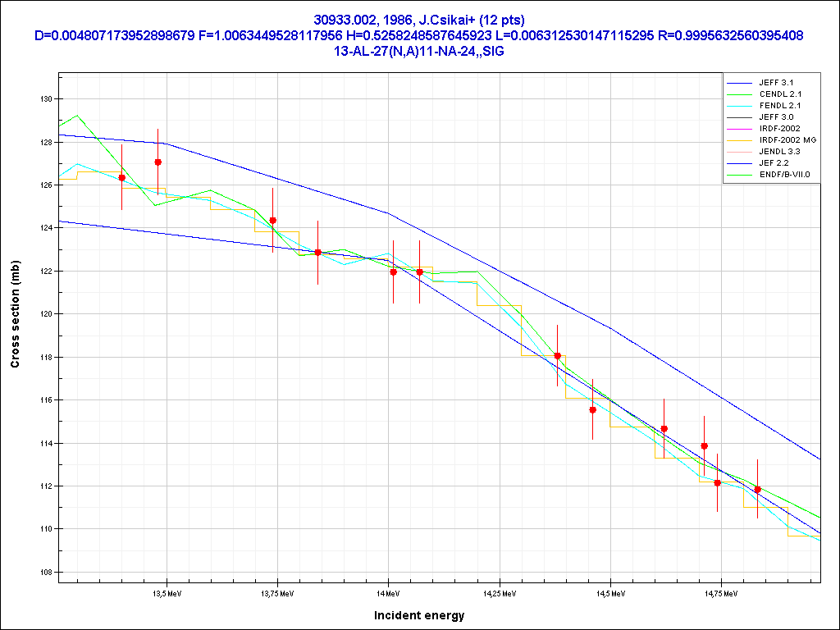The width and height of the screenshot is (840, 630).
Task: Select the JEFF 3.0 legend entry
Action: [775, 117]
